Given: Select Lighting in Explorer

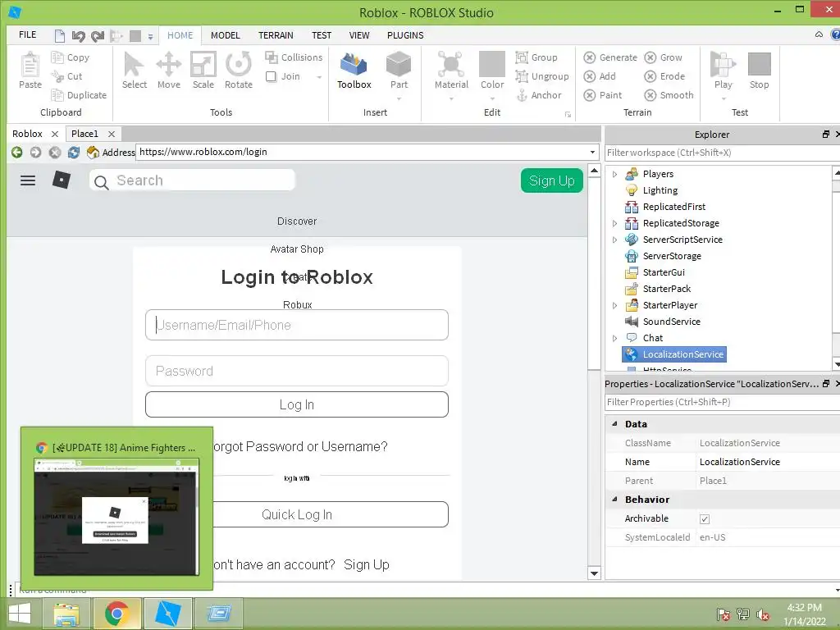Looking at the screenshot, I should (651, 190).
